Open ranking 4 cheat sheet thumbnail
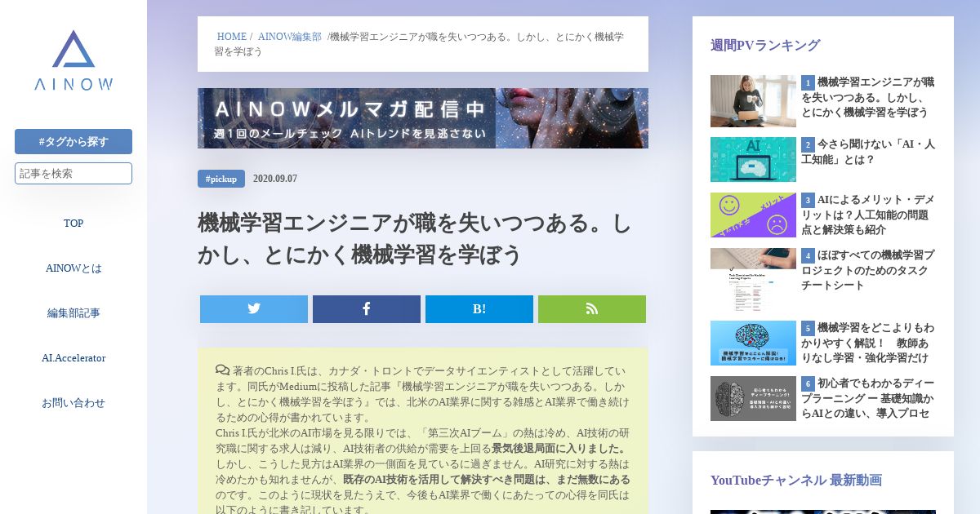This screenshot has height=514, width=980. (x=753, y=279)
